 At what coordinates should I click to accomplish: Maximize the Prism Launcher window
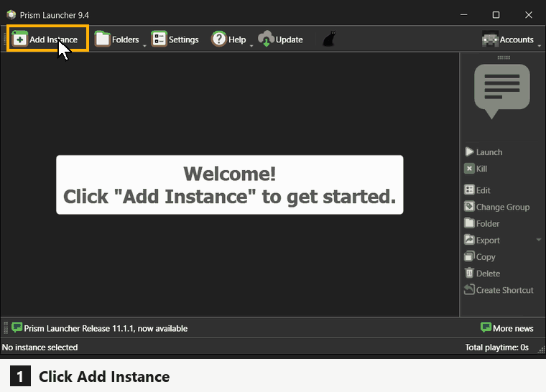pos(496,15)
